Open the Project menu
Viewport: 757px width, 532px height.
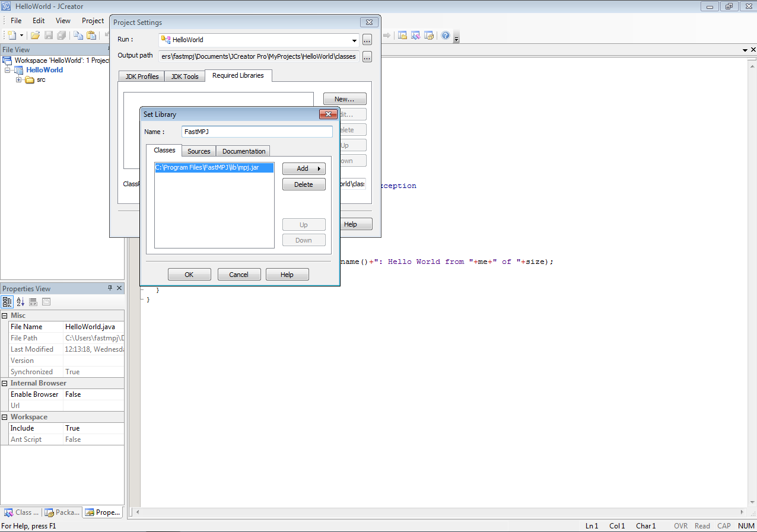(93, 21)
